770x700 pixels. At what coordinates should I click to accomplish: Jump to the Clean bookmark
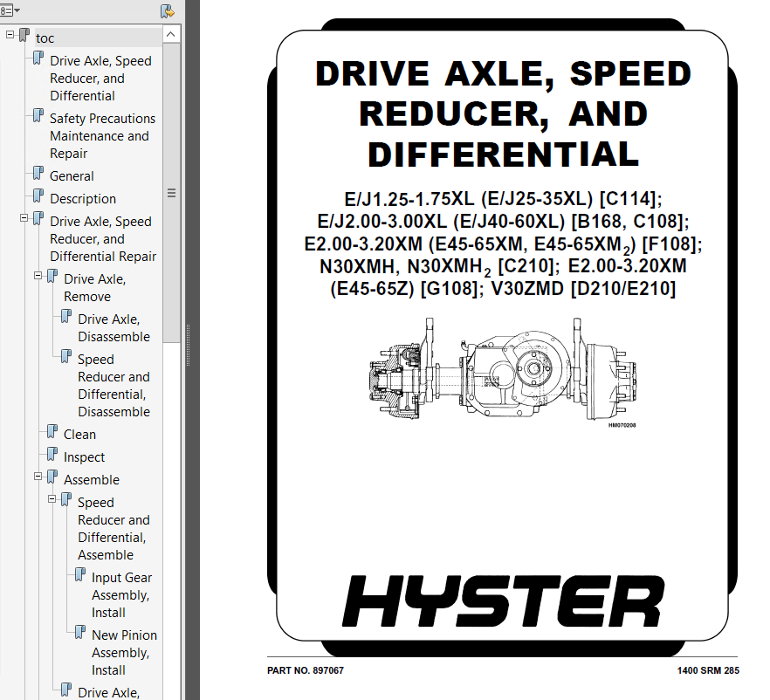click(x=79, y=435)
